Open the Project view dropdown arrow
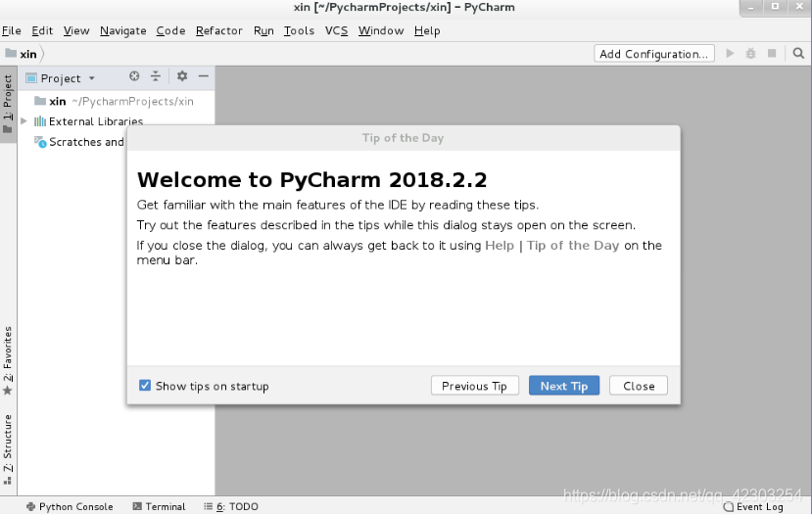The height and width of the screenshot is (514, 812). (x=92, y=78)
